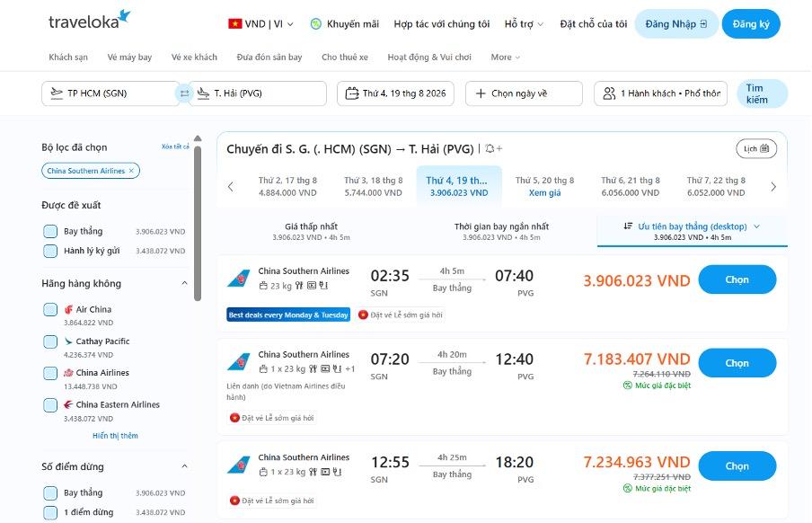Click the landing plane icon in T. Hải field
Screen dimensions: 812x523
[203, 93]
